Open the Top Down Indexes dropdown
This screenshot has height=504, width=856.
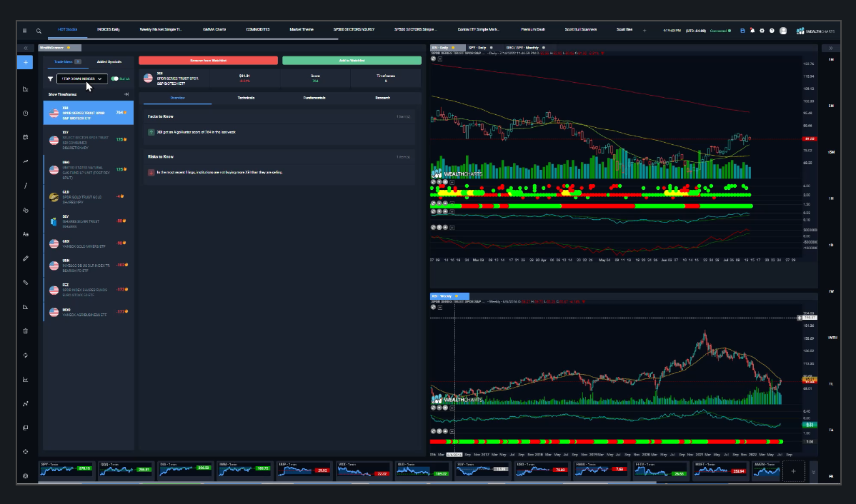(82, 79)
